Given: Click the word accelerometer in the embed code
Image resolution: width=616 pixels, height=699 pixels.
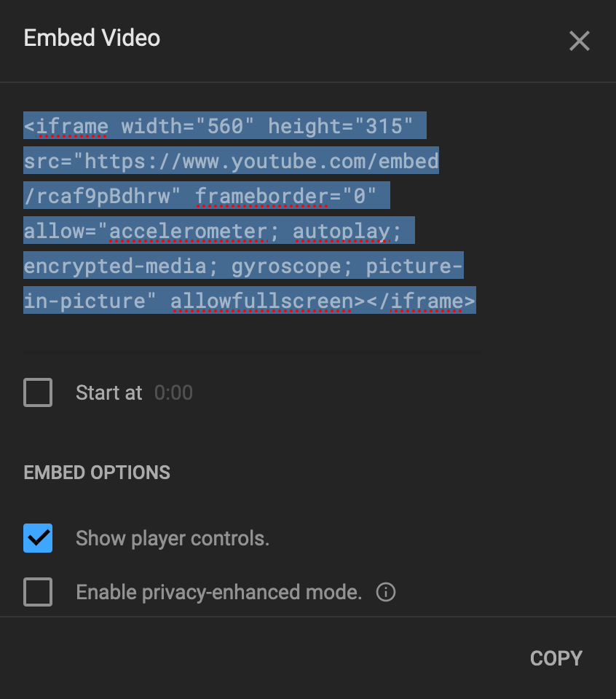Looking at the screenshot, I should [x=189, y=232].
